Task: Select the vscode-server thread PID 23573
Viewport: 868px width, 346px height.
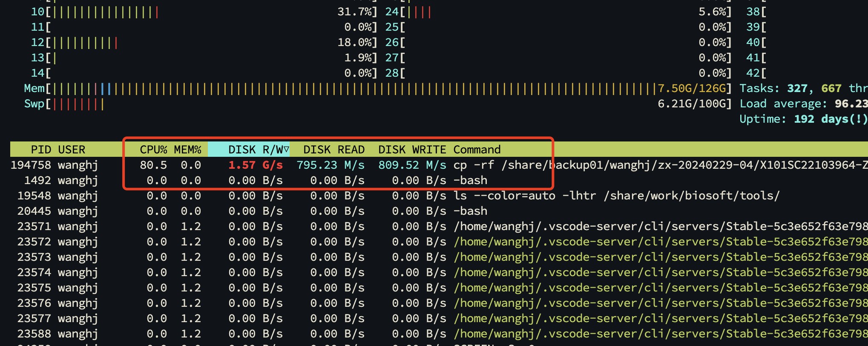Action: (x=439, y=257)
